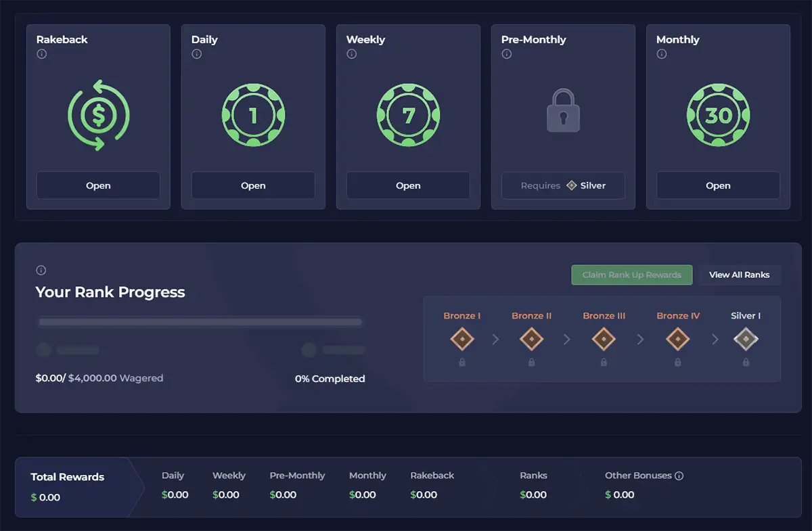Viewport: 812px width, 531px height.
Task: Select the Bronze I rank badge
Action: pyautogui.click(x=462, y=339)
